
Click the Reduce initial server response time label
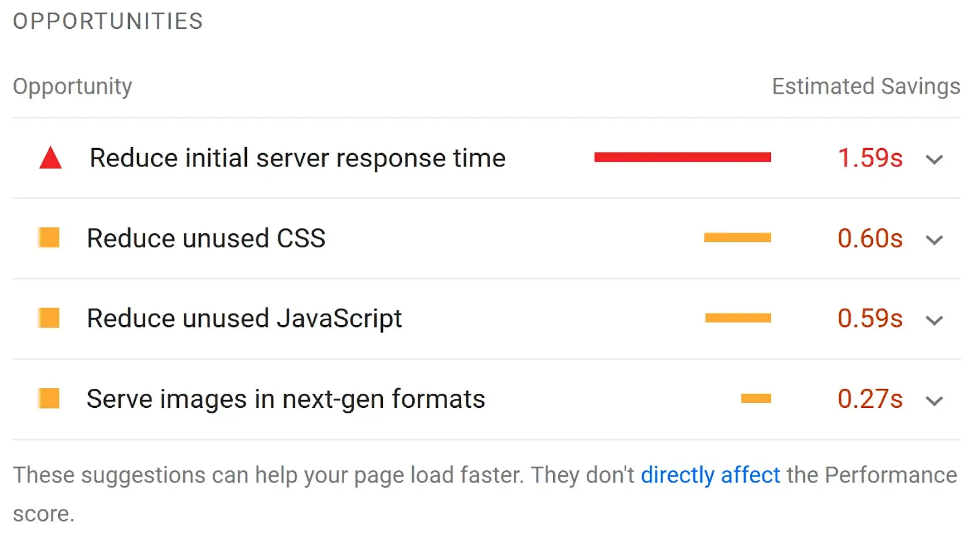coord(297,158)
